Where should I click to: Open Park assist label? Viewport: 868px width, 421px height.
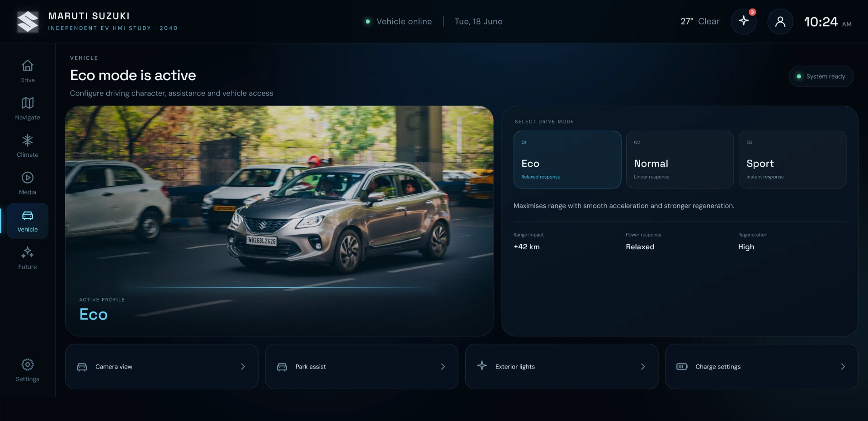tap(311, 367)
